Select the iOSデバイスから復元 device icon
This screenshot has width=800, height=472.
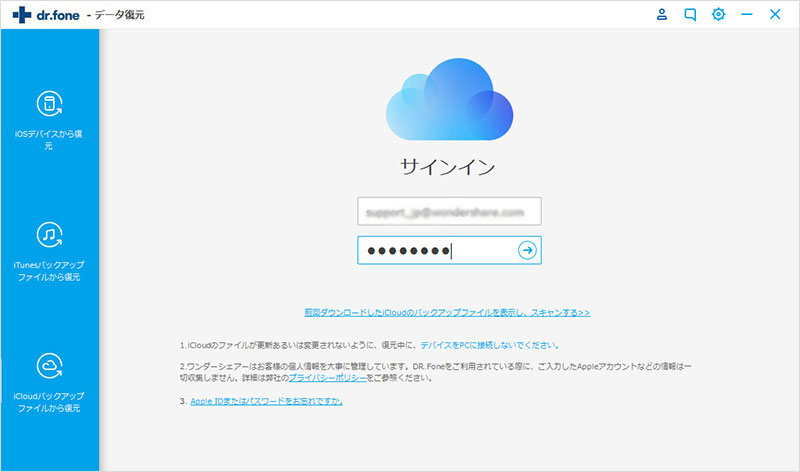49,104
